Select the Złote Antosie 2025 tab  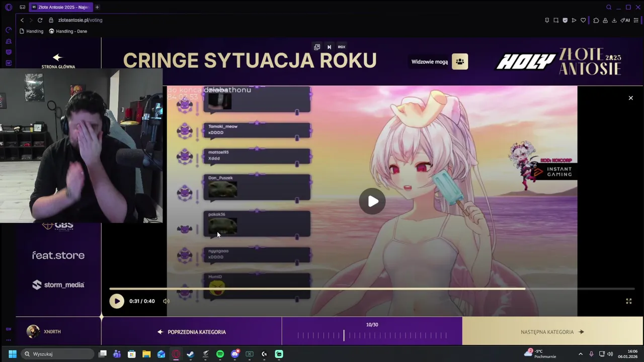[61, 7]
